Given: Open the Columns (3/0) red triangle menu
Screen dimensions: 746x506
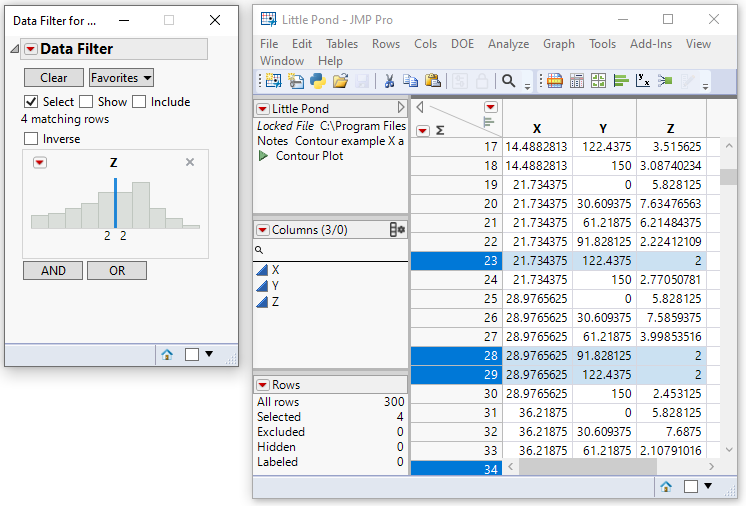Looking at the screenshot, I should coord(262,230).
